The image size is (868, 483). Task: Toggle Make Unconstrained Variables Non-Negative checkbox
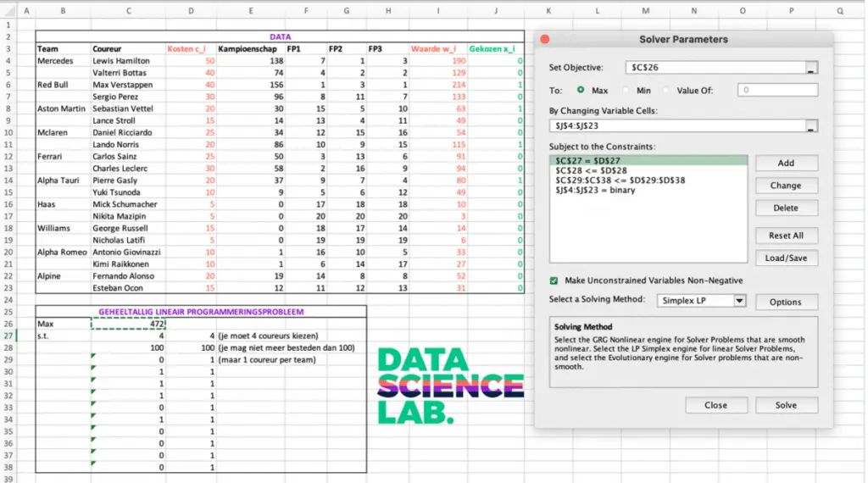(x=554, y=280)
